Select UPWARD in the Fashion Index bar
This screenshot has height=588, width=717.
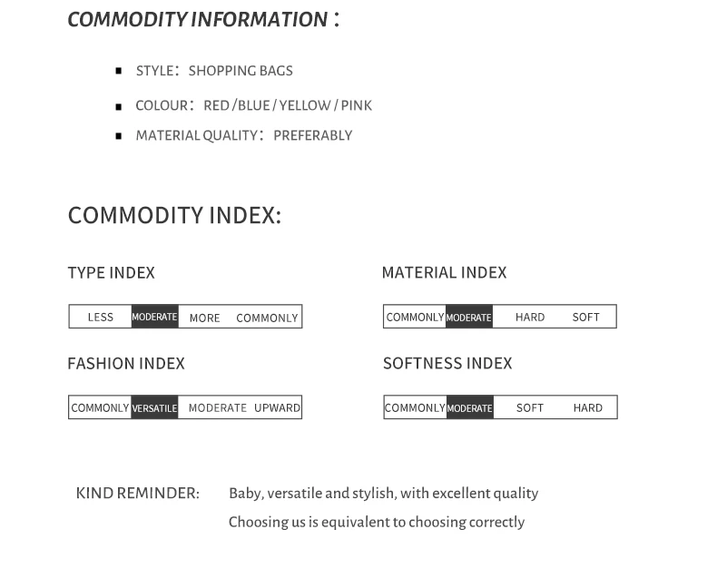(277, 407)
